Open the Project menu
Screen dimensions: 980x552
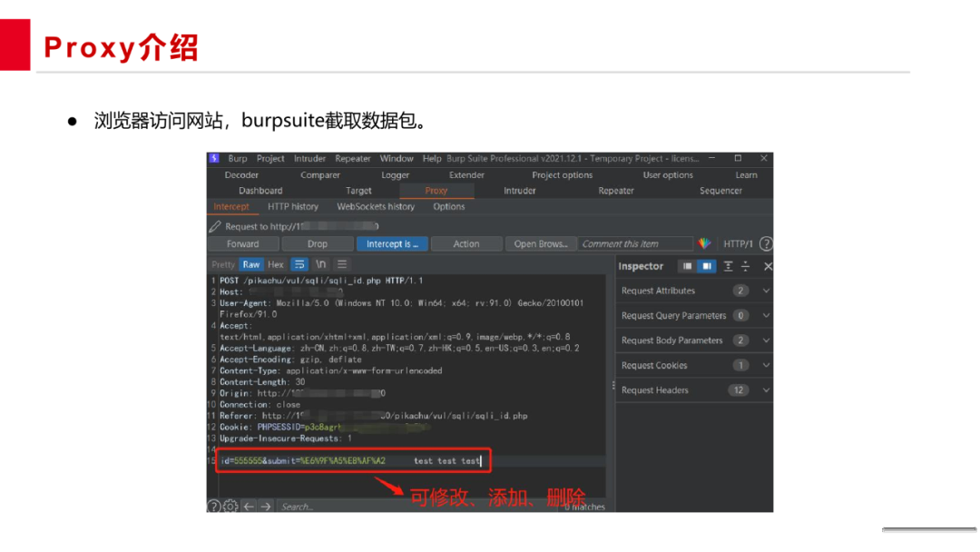coord(270,159)
